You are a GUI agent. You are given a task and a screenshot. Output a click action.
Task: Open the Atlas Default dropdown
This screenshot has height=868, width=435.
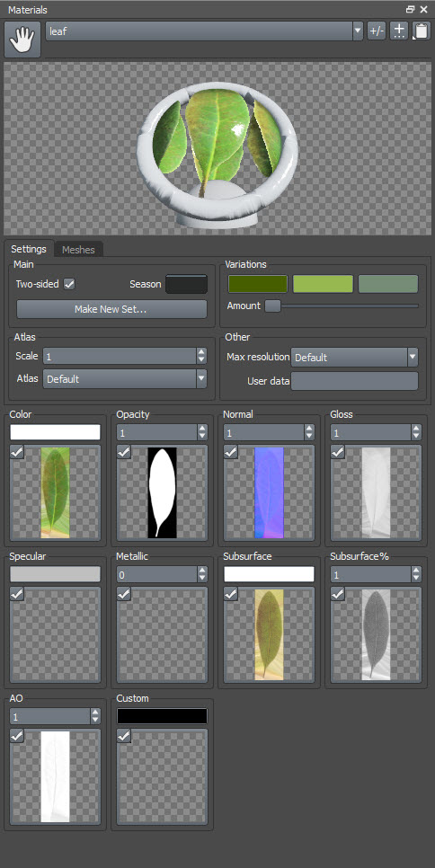125,379
